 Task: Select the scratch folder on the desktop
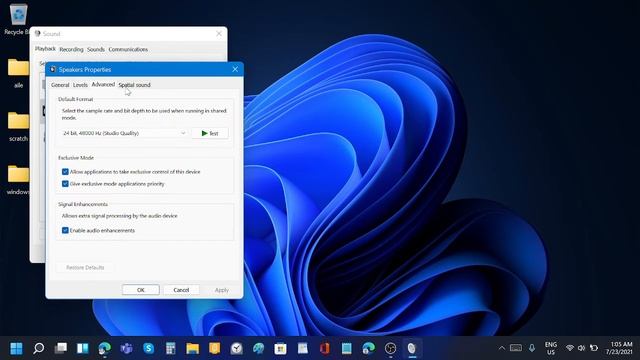pyautogui.click(x=18, y=127)
